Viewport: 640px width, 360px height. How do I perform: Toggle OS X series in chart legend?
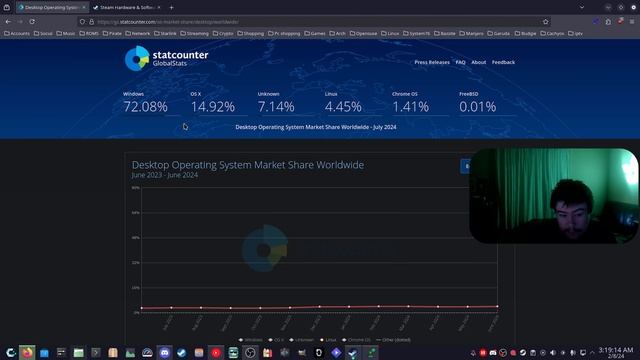pos(276,340)
